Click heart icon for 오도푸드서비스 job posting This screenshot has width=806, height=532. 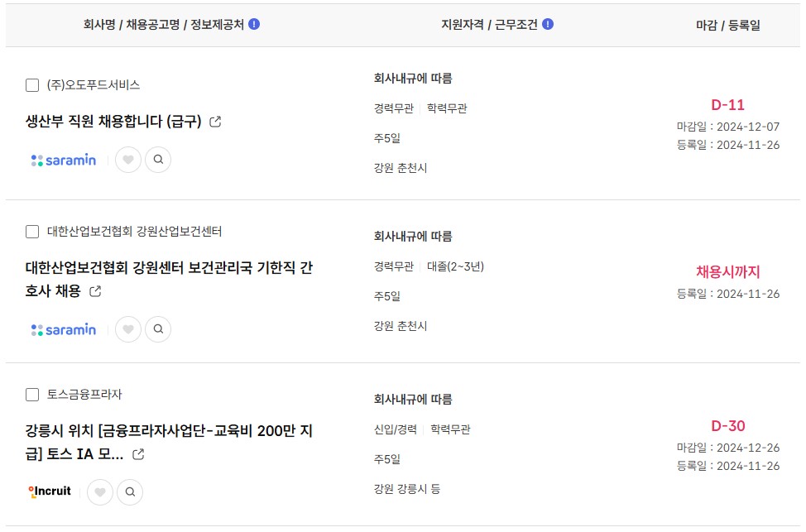tap(128, 160)
